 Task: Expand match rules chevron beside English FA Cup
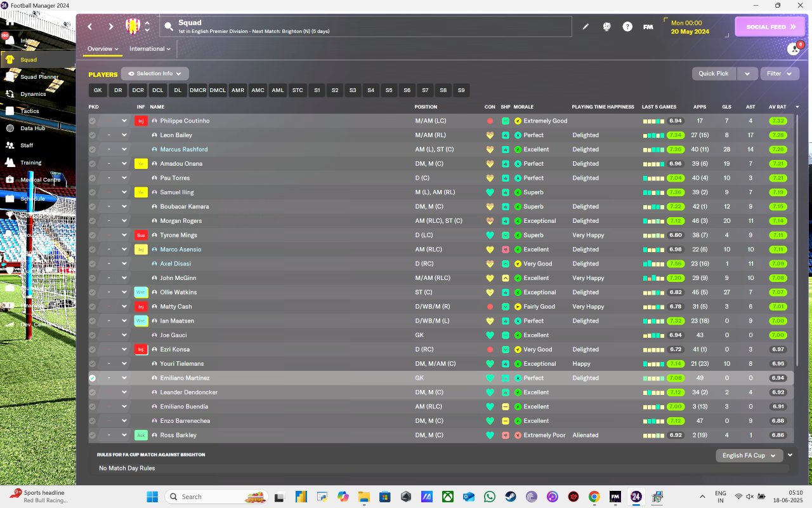[790, 455]
